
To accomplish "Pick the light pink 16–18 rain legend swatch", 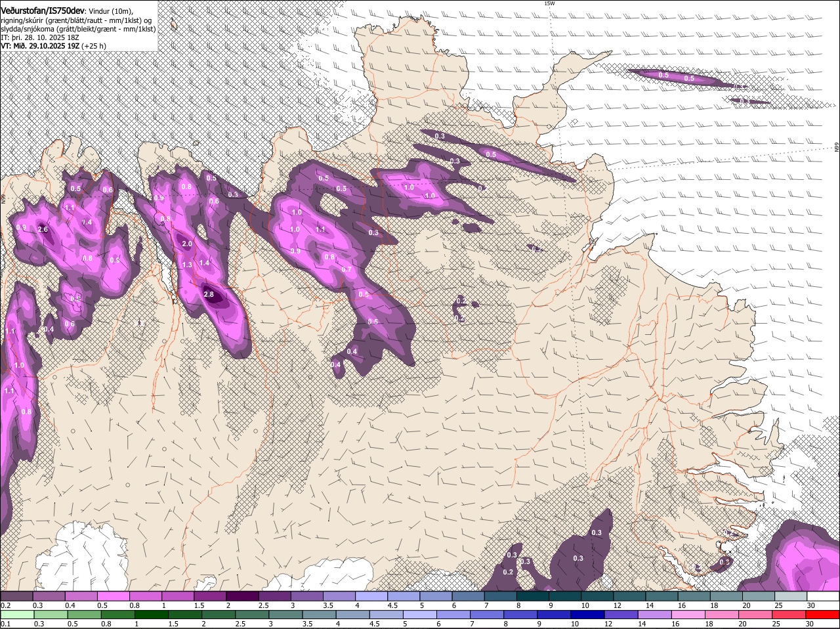I will pyautogui.click(x=688, y=615).
